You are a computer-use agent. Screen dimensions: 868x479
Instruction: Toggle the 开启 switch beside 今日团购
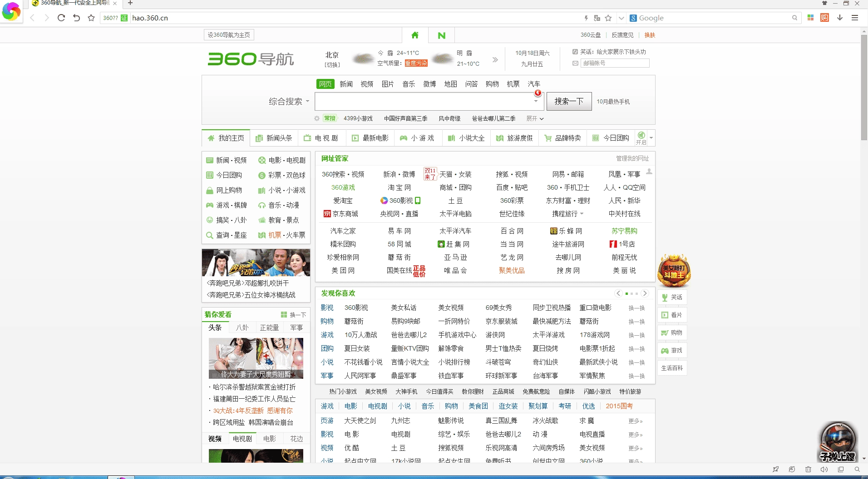pyautogui.click(x=641, y=138)
